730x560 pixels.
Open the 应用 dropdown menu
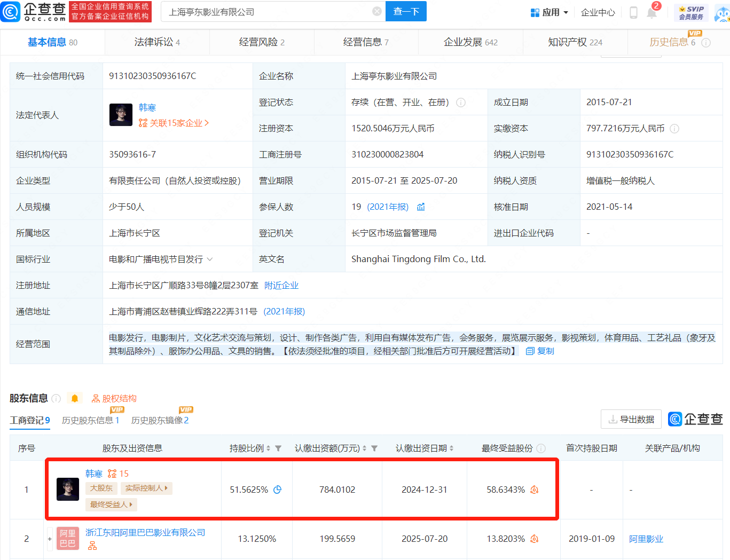pyautogui.click(x=549, y=12)
